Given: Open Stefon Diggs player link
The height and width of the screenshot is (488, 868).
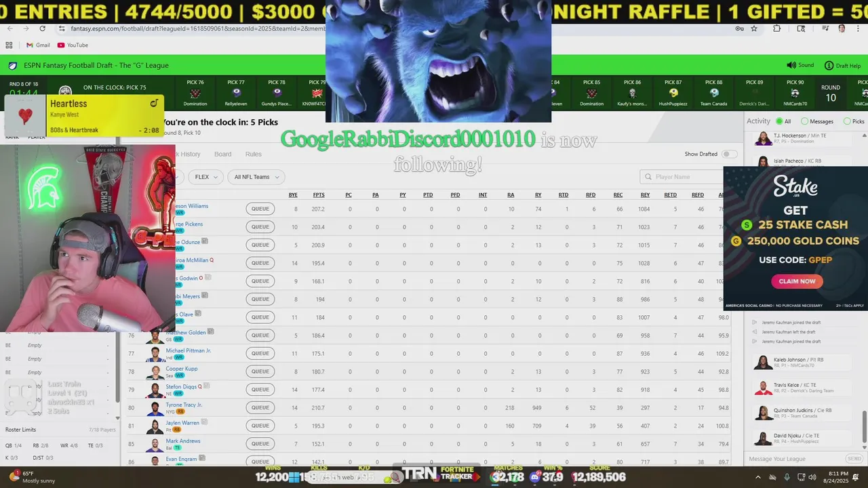Looking at the screenshot, I should click(x=181, y=386).
